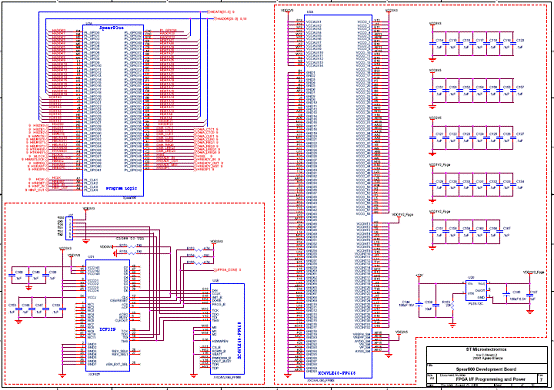Select the voltage regulator IC near +12V
554x390 pixels.
point(475,291)
